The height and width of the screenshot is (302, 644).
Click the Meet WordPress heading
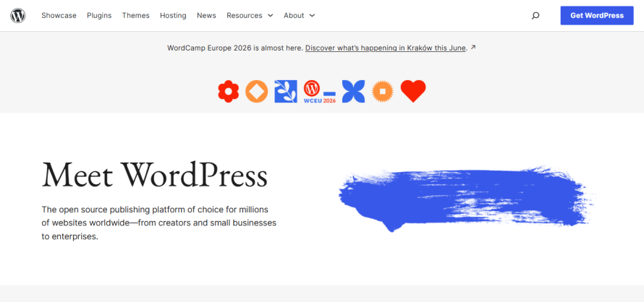[x=155, y=176]
